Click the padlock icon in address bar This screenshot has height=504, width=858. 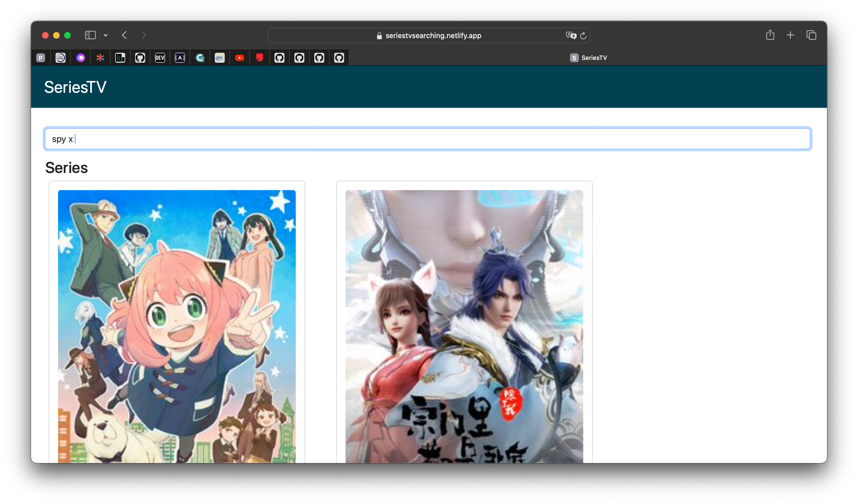(379, 36)
